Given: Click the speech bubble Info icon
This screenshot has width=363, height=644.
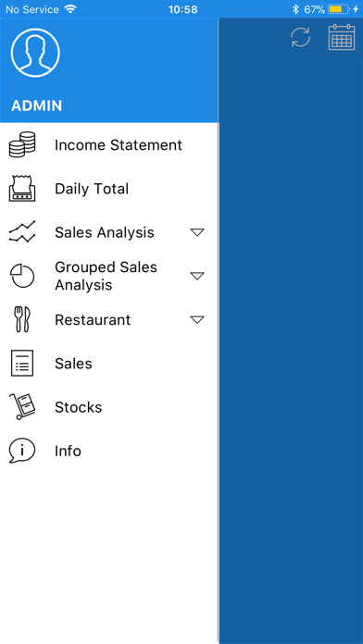Looking at the screenshot, I should 22,450.
